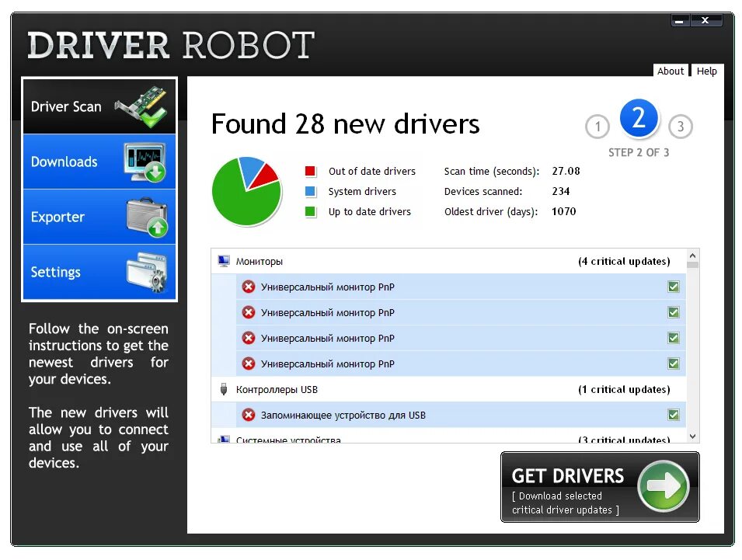Open the Help tab

706,71
